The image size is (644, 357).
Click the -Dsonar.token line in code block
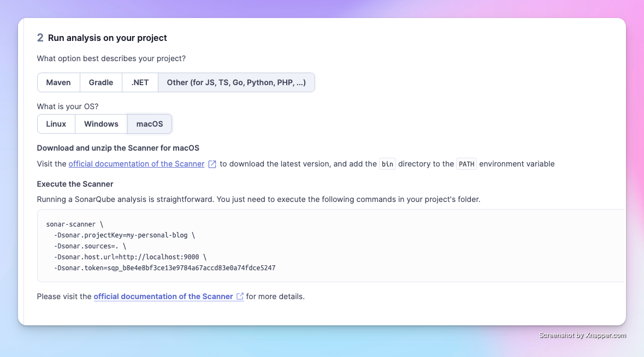pos(165,268)
